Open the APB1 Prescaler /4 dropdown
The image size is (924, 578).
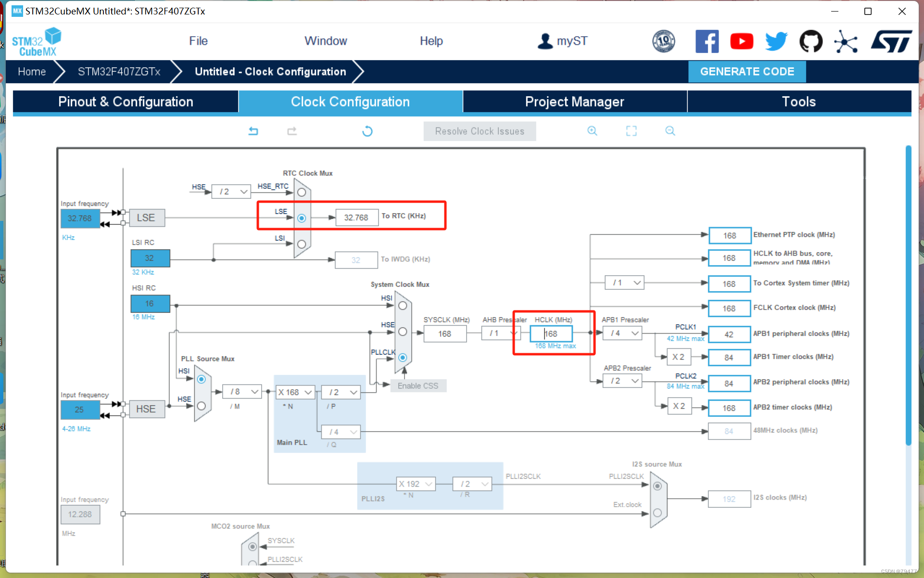pyautogui.click(x=623, y=333)
